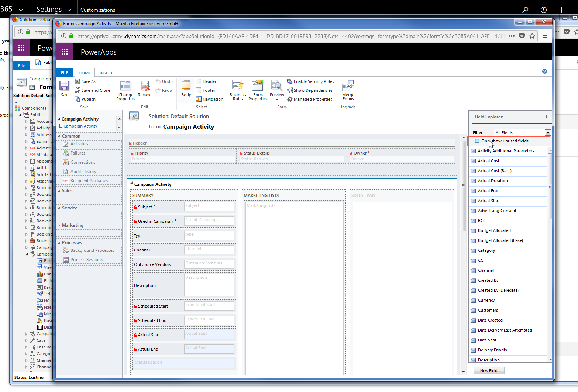The image size is (578, 392).
Task: Click Enable Security Roles
Action: (x=310, y=81)
